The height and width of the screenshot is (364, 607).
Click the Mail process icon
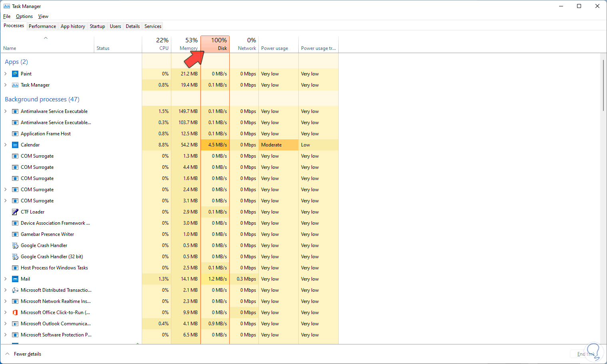pyautogui.click(x=15, y=279)
